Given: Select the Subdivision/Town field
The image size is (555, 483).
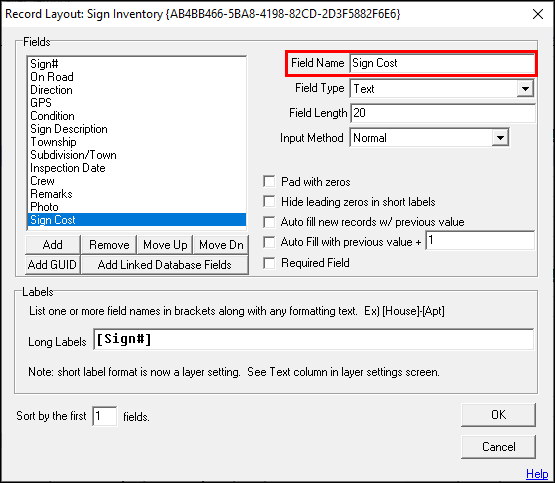Looking at the screenshot, I should coord(137,155).
